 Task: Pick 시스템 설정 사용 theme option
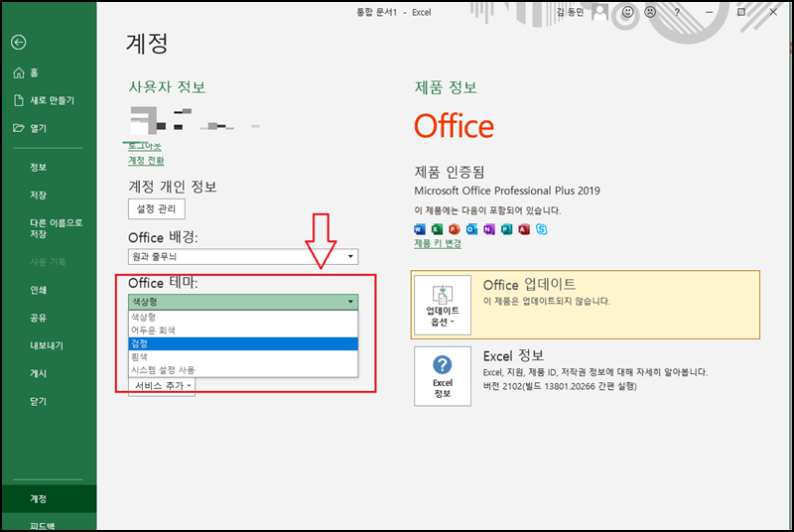coord(243,370)
